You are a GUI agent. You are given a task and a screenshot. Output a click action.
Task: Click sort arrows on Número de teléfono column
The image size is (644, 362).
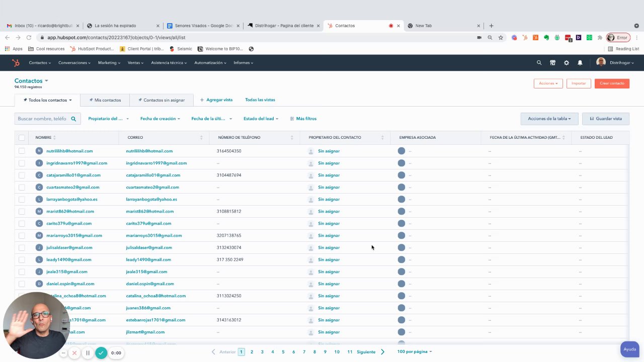click(292, 137)
